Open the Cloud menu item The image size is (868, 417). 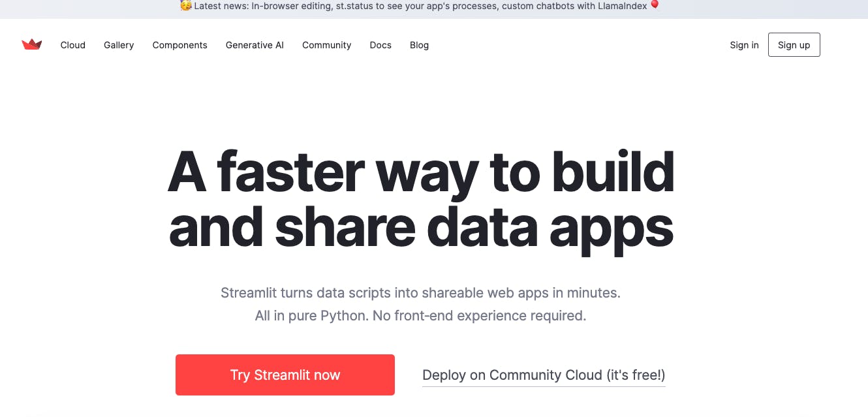pyautogui.click(x=73, y=45)
